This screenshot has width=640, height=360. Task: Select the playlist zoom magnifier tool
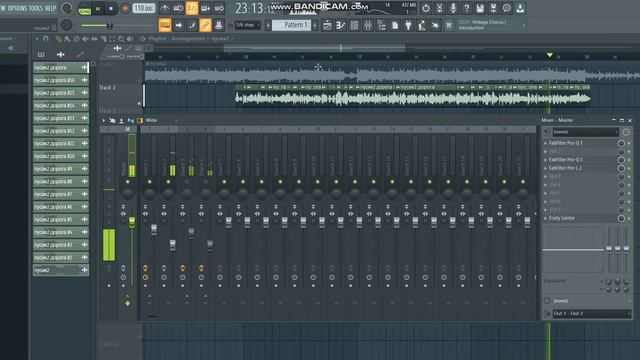coord(121,39)
